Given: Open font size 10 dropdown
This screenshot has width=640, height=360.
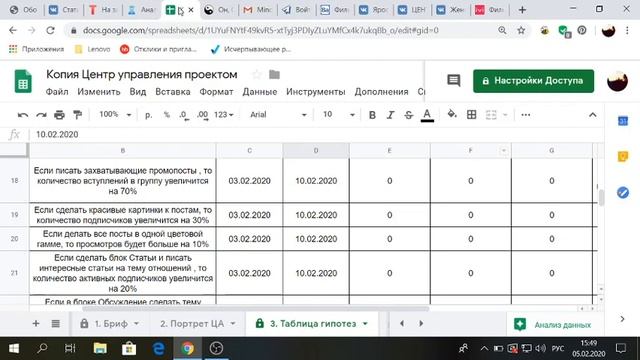Looking at the screenshot, I should [338, 115].
